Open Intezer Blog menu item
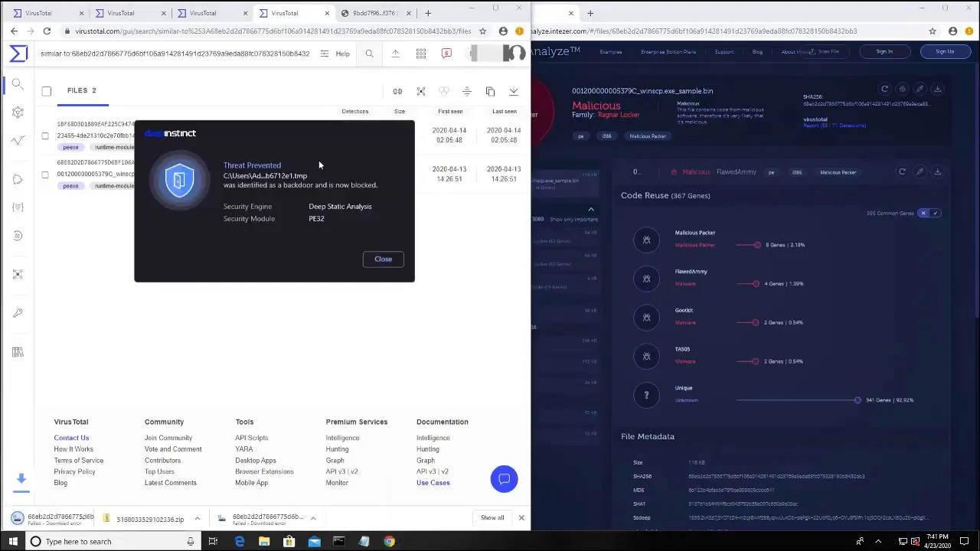 point(757,52)
